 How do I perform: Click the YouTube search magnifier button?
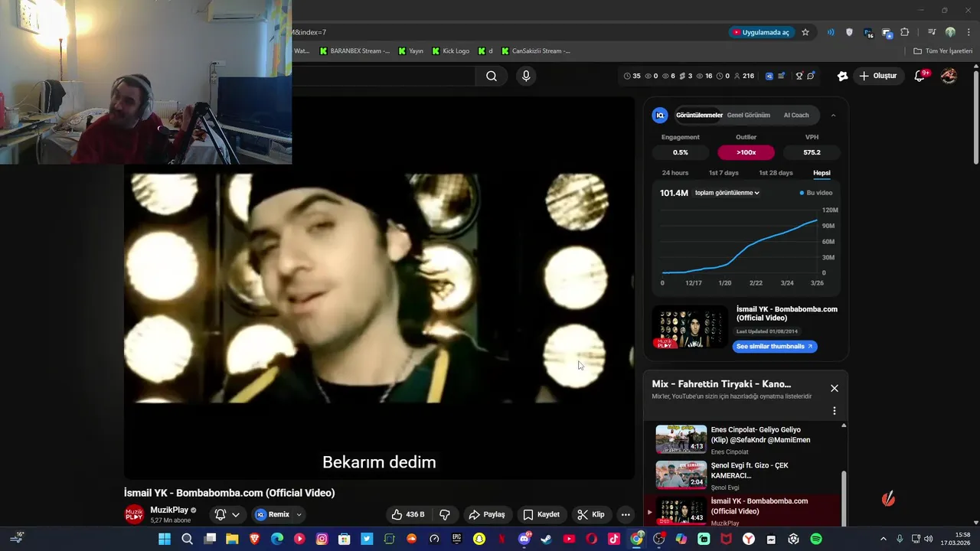click(x=492, y=76)
